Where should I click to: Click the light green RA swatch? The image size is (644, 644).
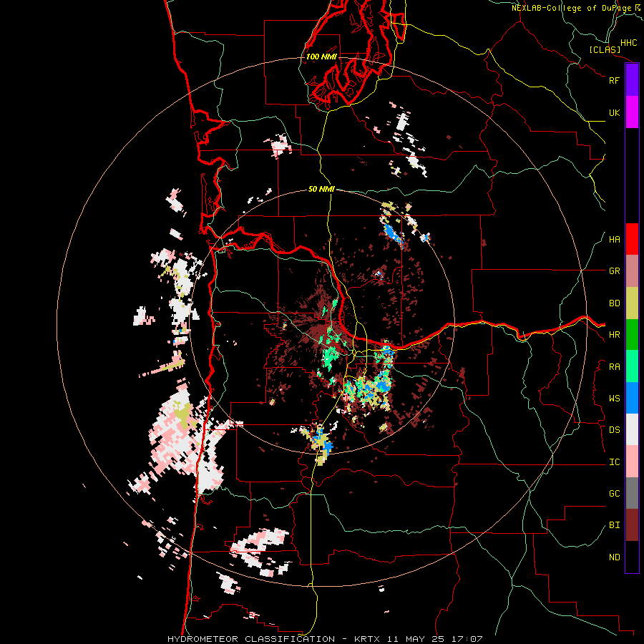pos(632,366)
